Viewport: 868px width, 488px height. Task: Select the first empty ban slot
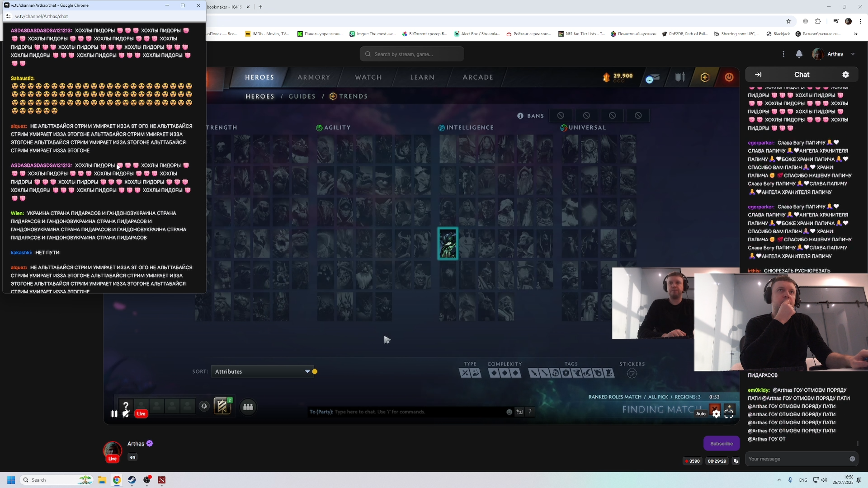[561, 116]
